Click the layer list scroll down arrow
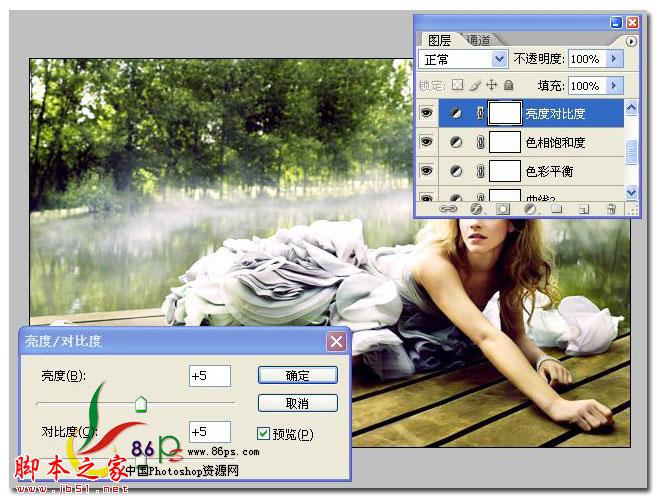The image size is (660, 500). tap(631, 192)
